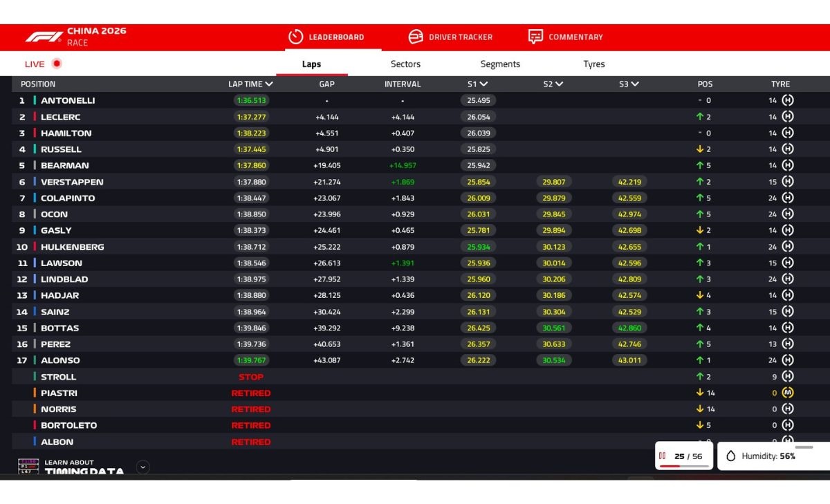Open the S1 column dropdown
The image size is (830, 504).
coord(483,84)
